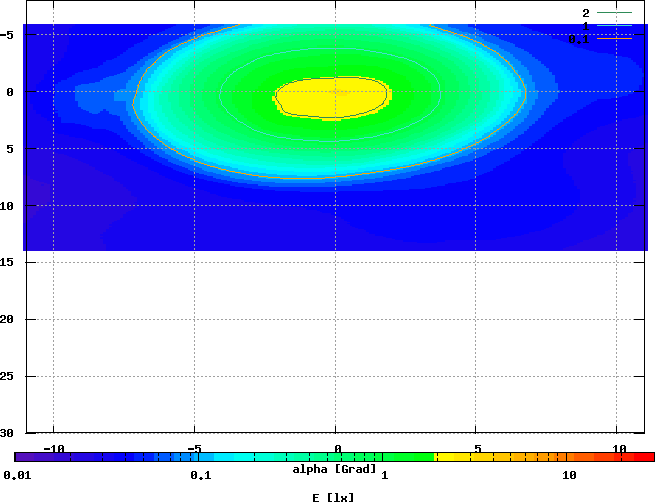Click the x-axis tick label 5

coord(478,448)
